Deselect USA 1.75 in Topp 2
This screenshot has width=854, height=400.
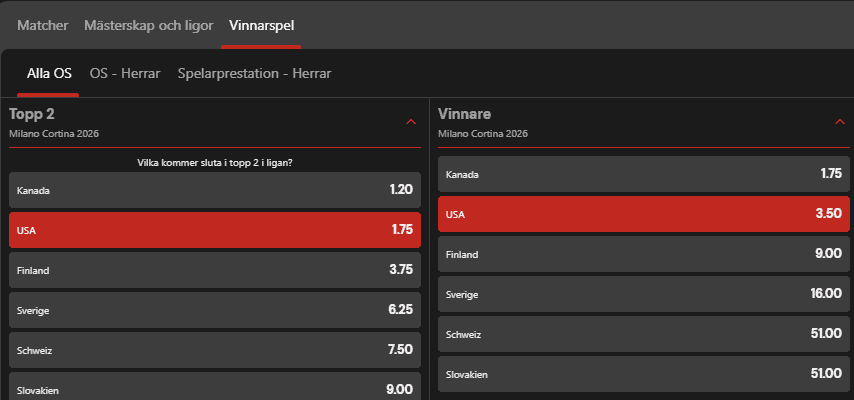point(214,230)
